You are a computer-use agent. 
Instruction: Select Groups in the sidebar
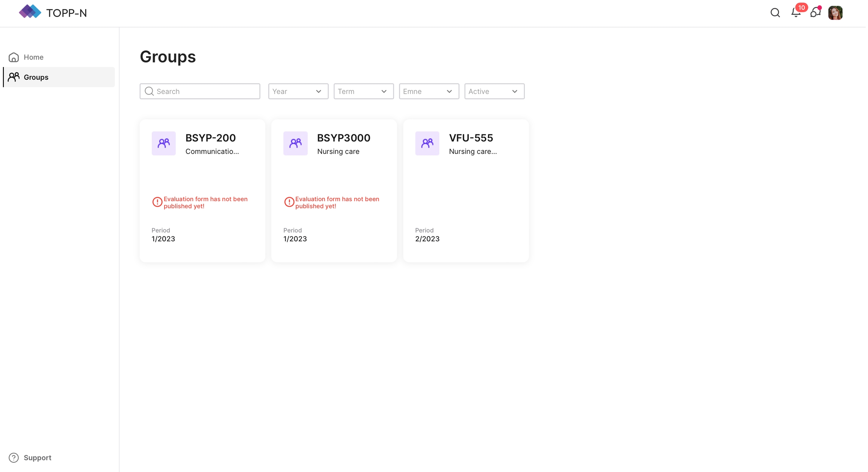[x=36, y=77]
